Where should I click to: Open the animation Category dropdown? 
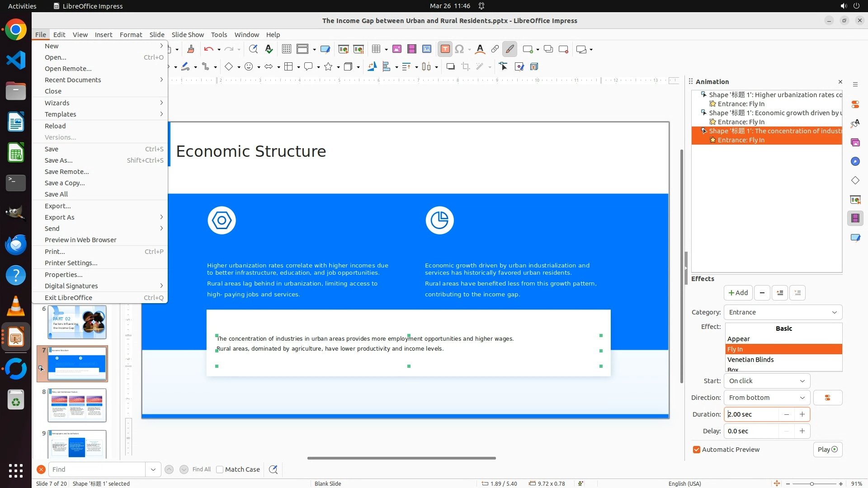(x=783, y=312)
